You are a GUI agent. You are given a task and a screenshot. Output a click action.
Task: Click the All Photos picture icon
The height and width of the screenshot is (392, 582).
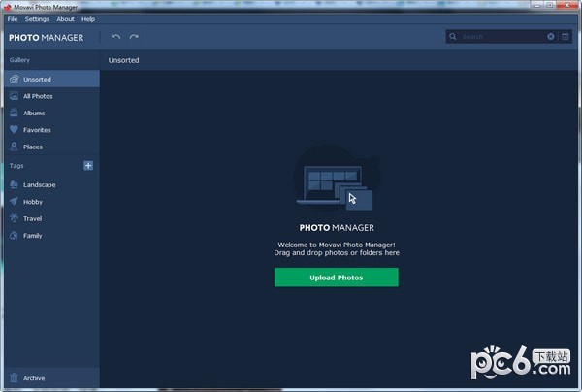pos(15,96)
